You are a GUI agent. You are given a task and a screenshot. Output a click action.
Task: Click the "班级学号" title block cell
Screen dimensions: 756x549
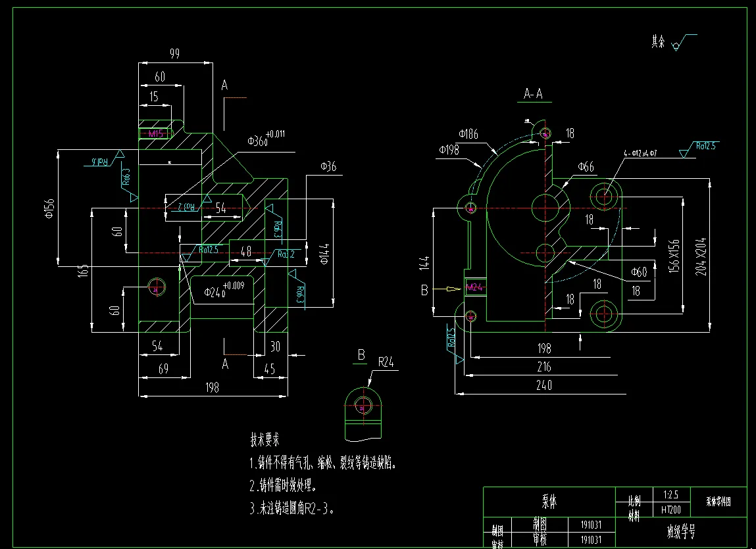[x=681, y=532]
